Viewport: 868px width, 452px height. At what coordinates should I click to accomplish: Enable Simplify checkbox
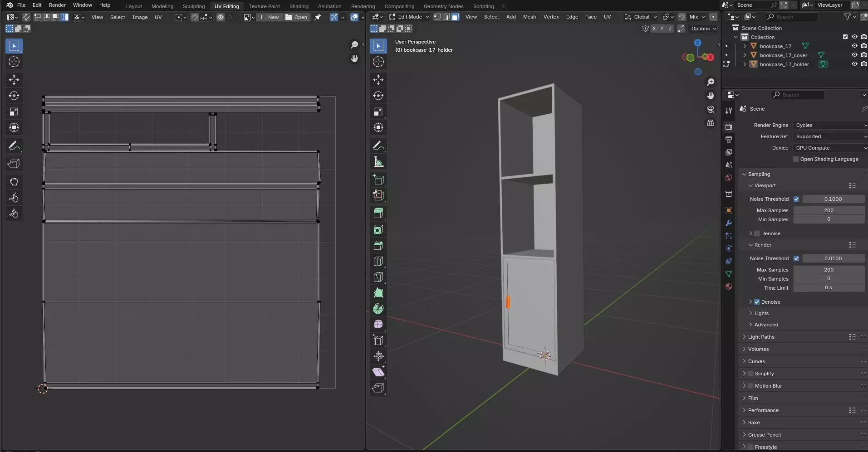(750, 374)
